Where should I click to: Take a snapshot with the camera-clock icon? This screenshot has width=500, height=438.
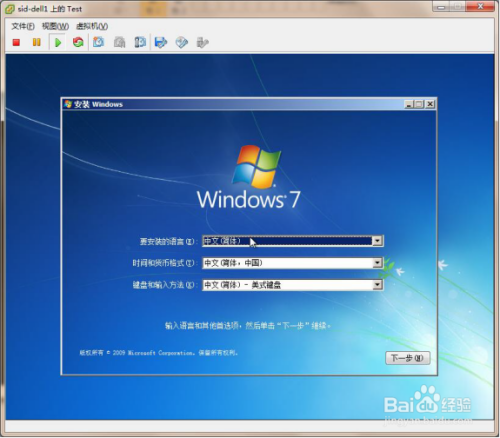point(98,42)
